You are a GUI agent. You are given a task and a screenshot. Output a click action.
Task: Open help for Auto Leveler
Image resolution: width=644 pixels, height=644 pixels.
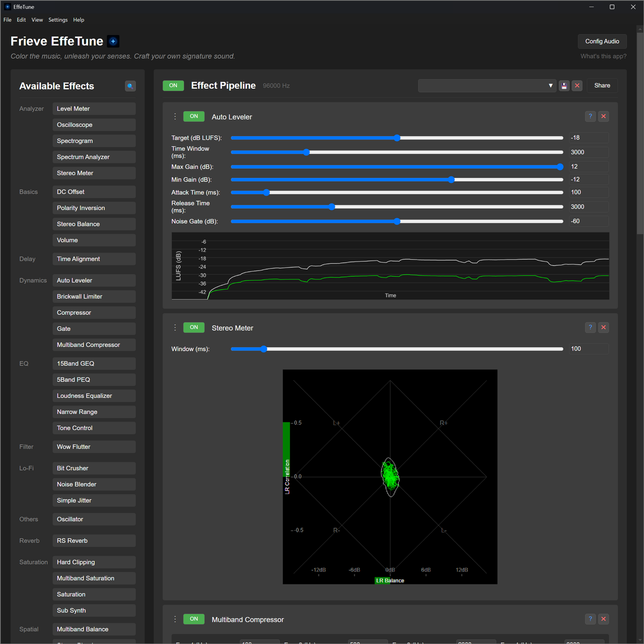pos(590,116)
